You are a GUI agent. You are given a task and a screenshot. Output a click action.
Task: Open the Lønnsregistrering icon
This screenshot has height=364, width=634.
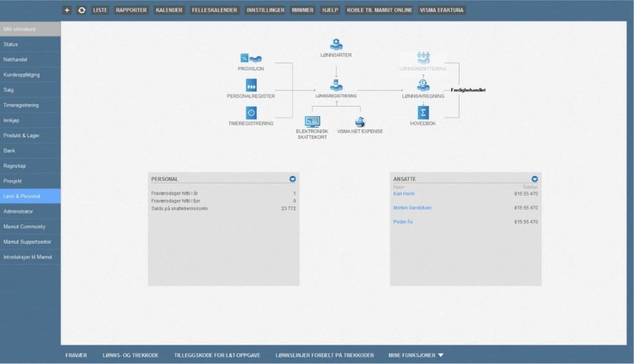coord(336,85)
